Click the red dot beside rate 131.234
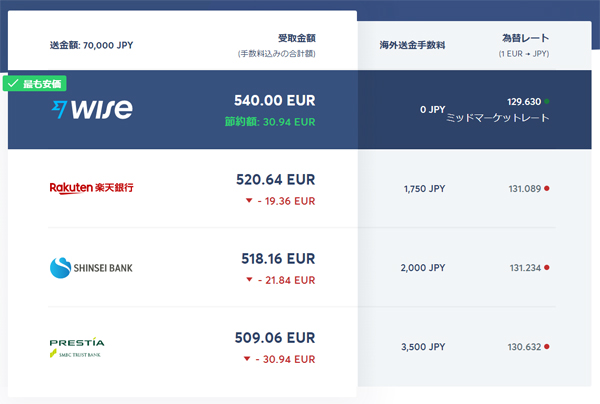The width and height of the screenshot is (600, 404). (x=548, y=268)
